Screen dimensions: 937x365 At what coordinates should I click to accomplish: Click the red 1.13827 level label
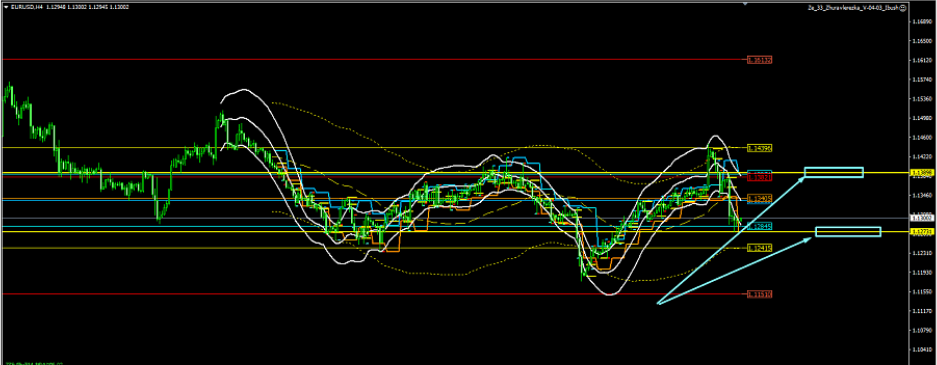coord(760,177)
